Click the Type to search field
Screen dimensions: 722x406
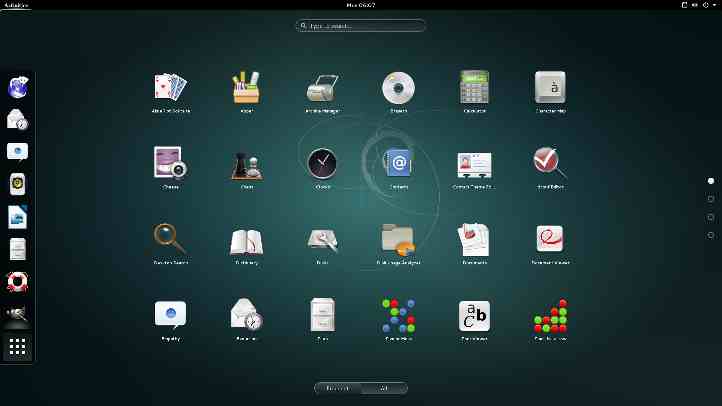(361, 26)
